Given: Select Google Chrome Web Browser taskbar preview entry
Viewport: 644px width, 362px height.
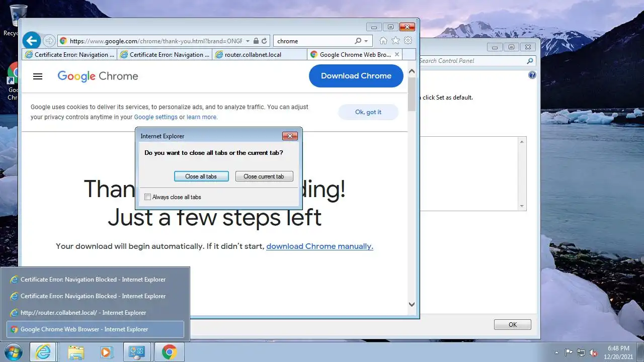Looking at the screenshot, I should point(95,329).
